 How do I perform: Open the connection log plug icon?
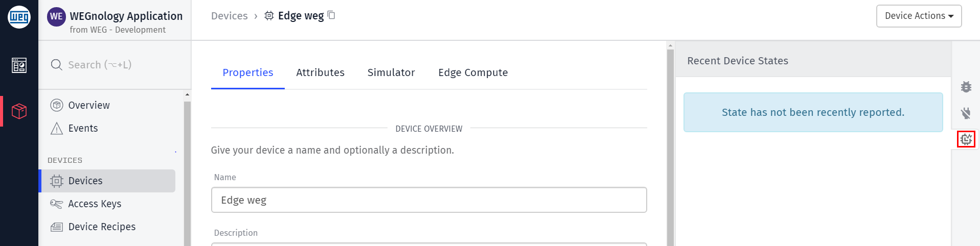tap(966, 113)
